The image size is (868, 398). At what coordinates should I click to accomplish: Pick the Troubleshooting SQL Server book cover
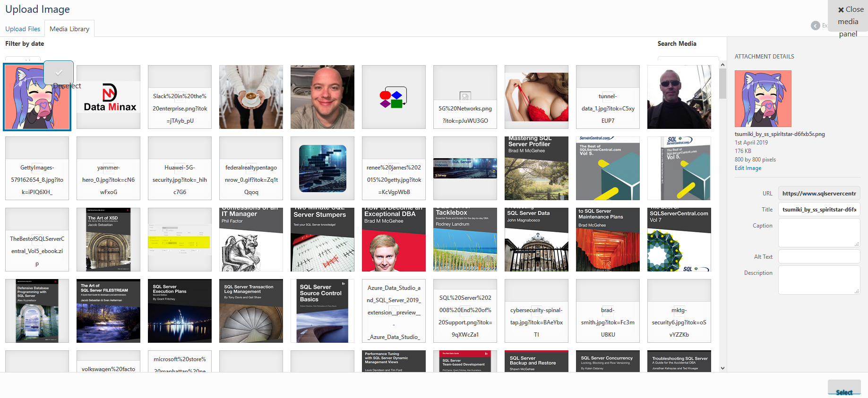point(679,361)
